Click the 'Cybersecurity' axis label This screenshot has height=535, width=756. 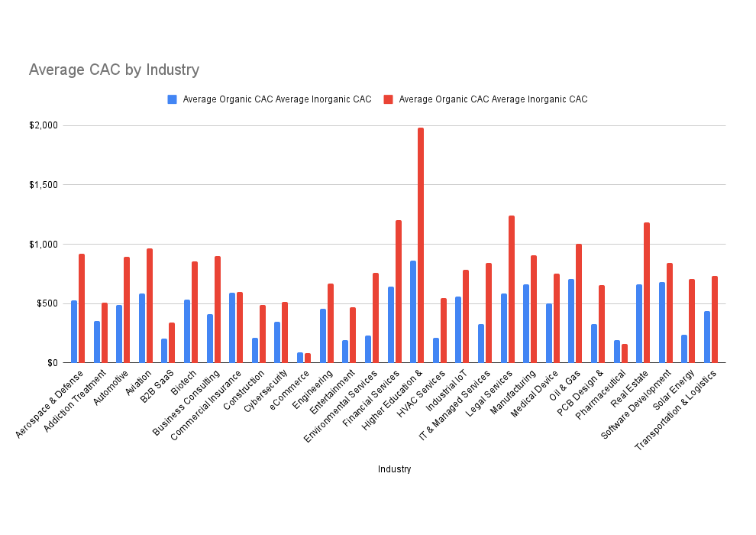(266, 391)
